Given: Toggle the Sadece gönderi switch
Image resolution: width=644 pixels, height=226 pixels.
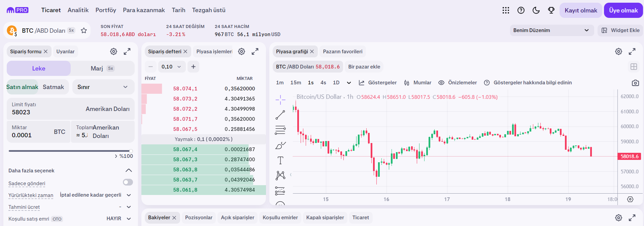Looking at the screenshot, I should click(x=128, y=182).
